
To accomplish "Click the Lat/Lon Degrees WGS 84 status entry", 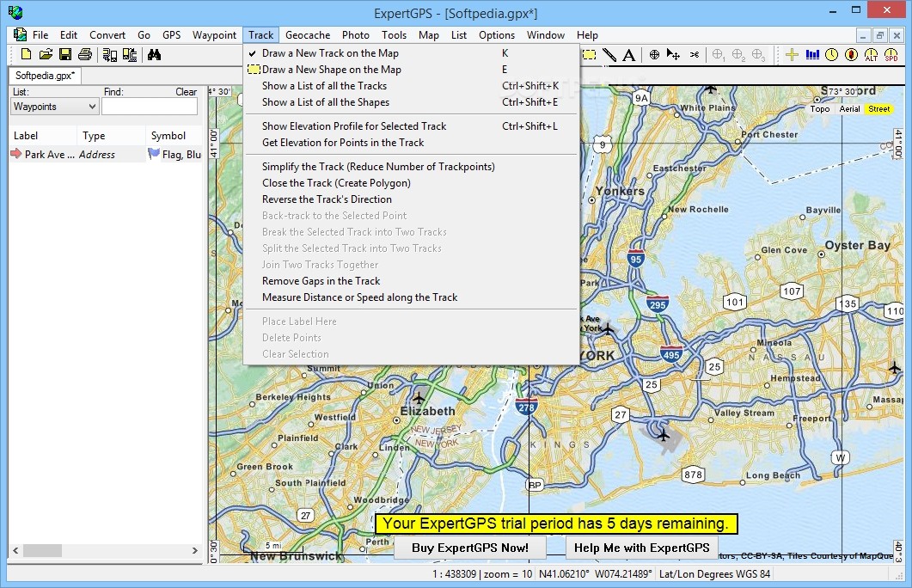I will pos(714,574).
